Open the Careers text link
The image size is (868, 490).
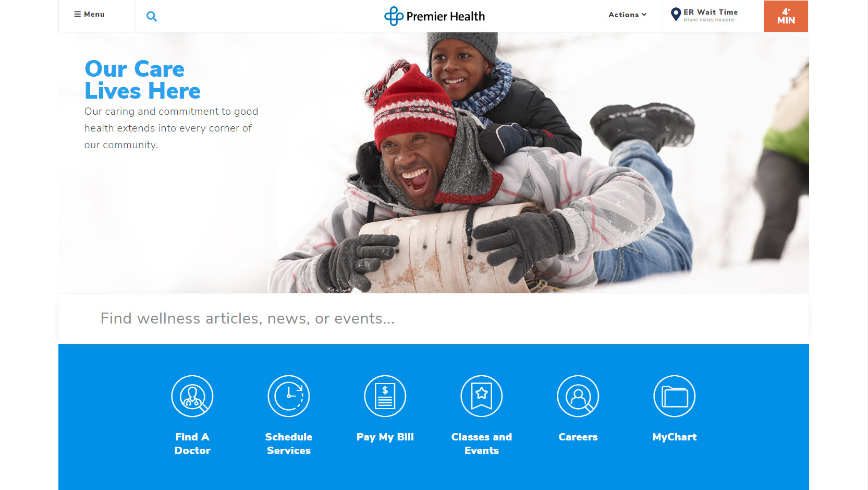(x=578, y=437)
